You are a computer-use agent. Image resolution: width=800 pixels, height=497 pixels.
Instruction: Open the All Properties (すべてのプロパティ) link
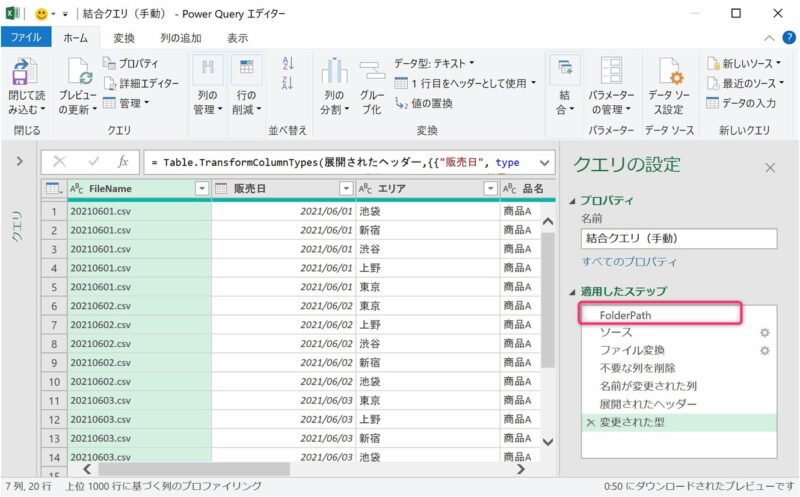(629, 261)
